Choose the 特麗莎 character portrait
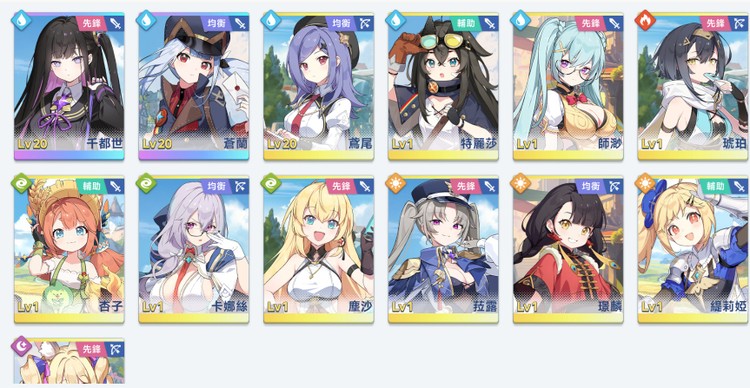 pyautogui.click(x=443, y=86)
